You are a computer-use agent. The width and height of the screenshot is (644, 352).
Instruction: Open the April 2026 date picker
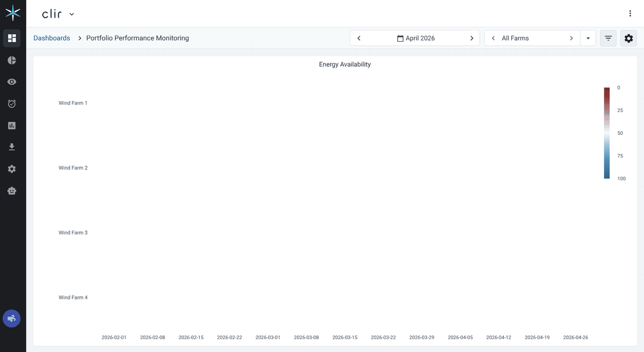pos(416,38)
